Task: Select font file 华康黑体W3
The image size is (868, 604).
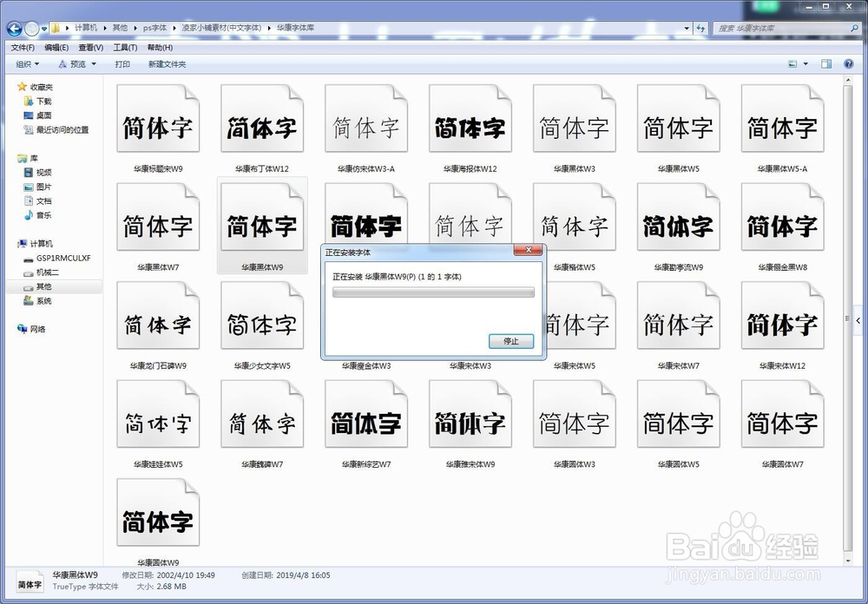Action: point(574,128)
